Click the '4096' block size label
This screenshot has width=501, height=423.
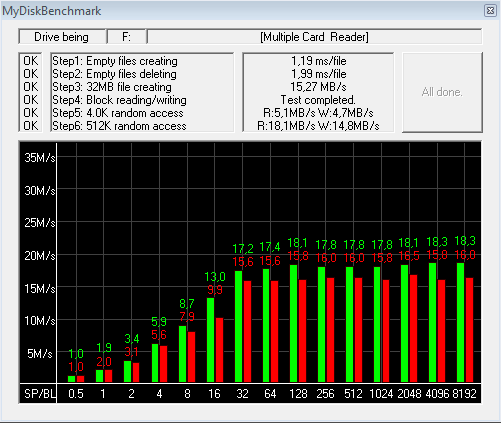click(437, 394)
